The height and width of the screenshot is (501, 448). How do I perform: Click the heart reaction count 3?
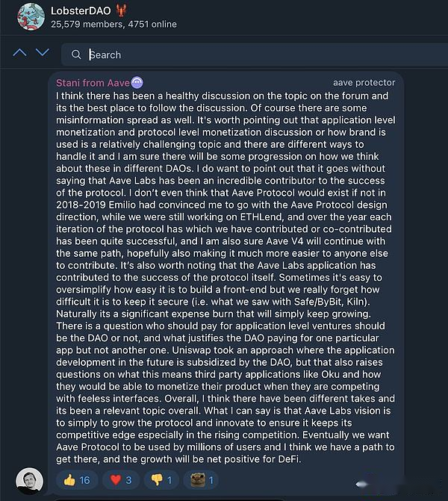(128, 480)
